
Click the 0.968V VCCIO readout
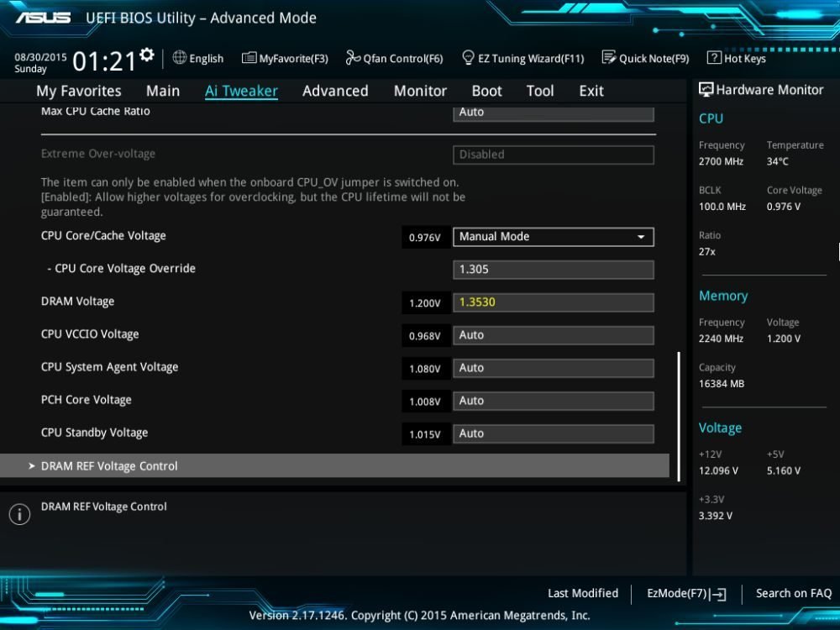425,336
